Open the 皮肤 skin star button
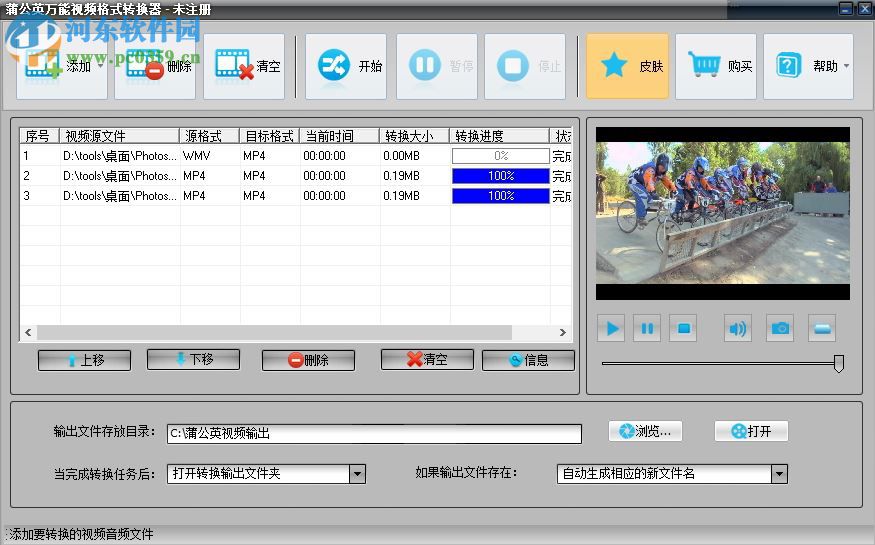The height and width of the screenshot is (545, 875). (x=627, y=66)
